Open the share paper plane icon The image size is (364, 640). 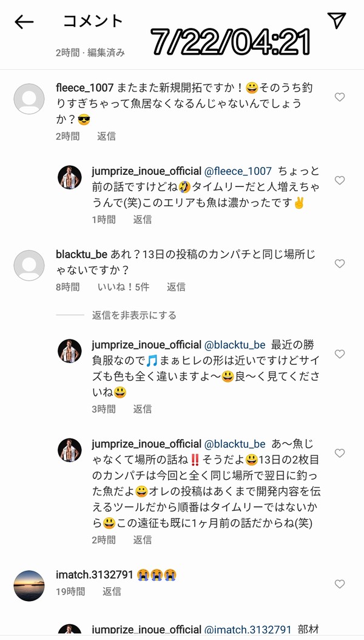337,21
